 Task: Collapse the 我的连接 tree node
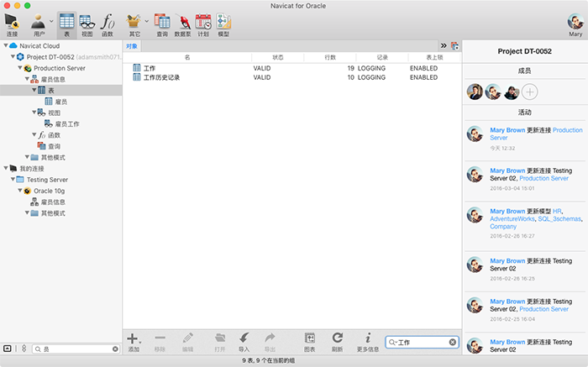[x=6, y=168]
